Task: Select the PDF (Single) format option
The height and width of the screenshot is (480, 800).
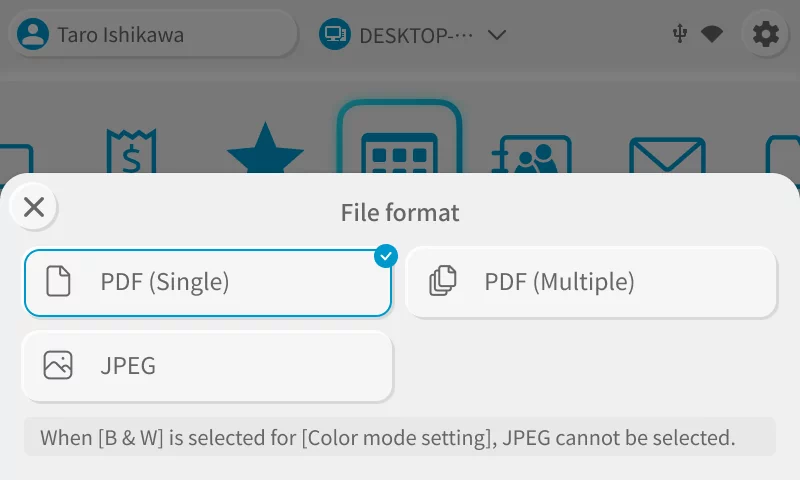Action: click(207, 282)
